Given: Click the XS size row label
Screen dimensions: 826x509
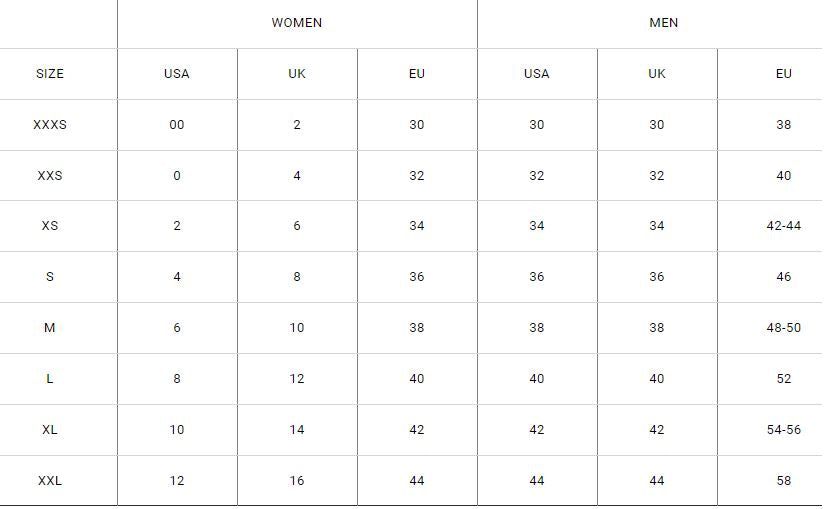Looking at the screenshot, I should coord(50,226).
